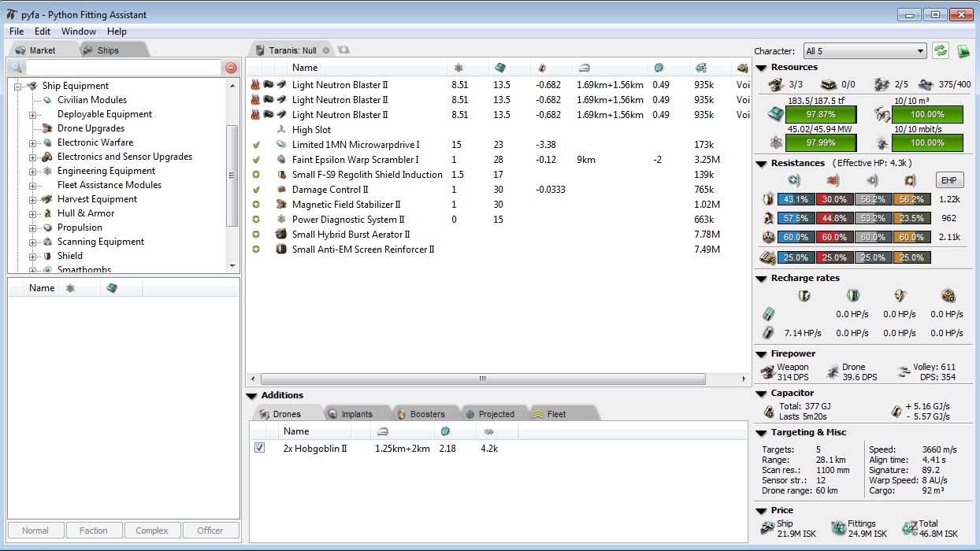This screenshot has width=980, height=551.
Task: Switch to the Projected tab
Action: pos(496,414)
